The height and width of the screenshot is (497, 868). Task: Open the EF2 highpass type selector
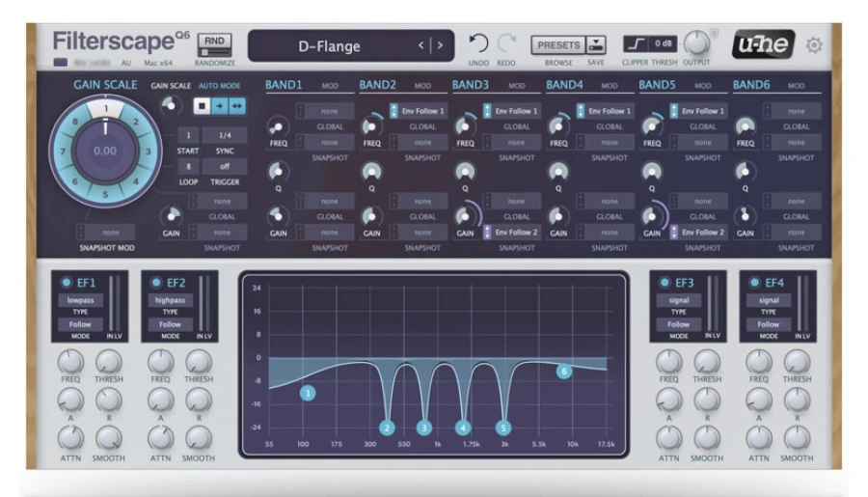point(170,300)
